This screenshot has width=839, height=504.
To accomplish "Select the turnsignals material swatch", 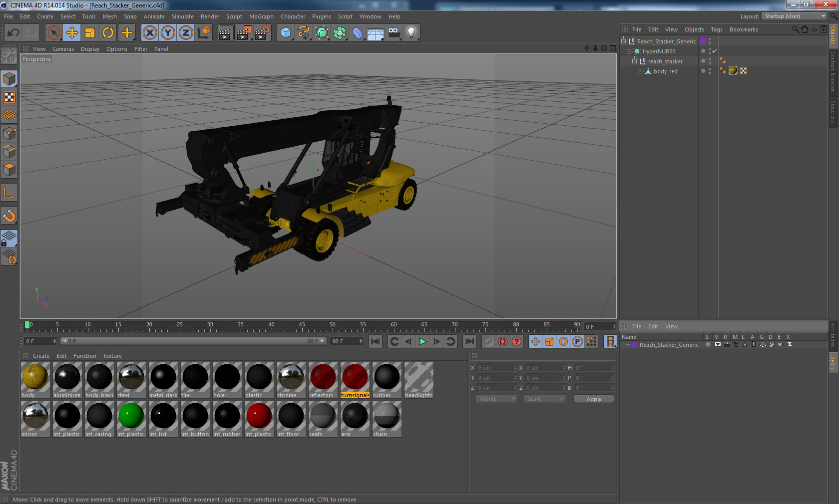I will click(355, 380).
